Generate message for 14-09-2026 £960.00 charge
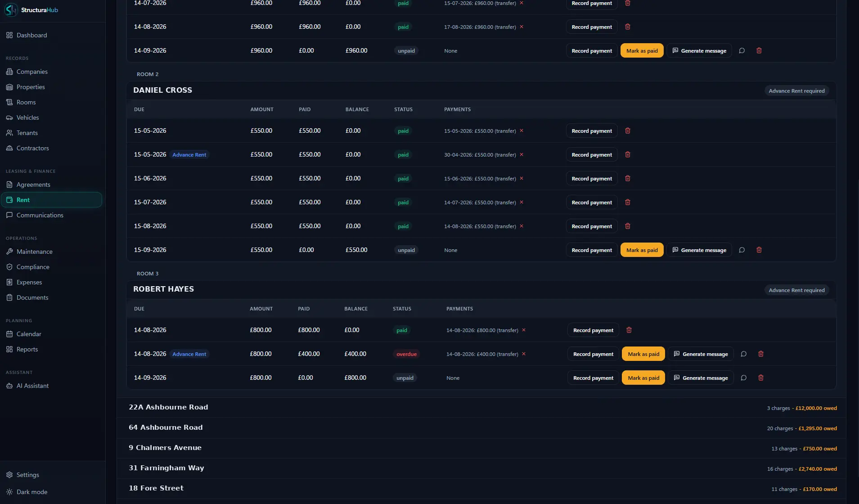 pos(699,50)
